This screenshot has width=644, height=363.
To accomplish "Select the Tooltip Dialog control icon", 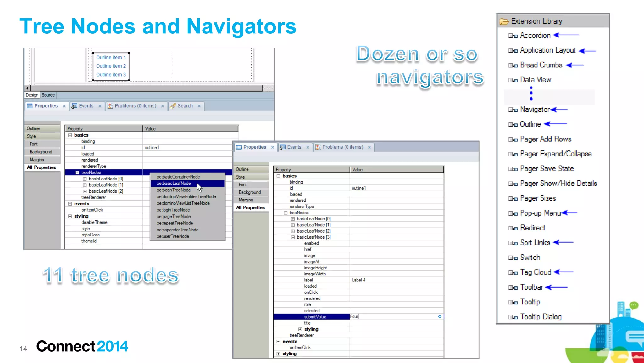I will 513,317.
